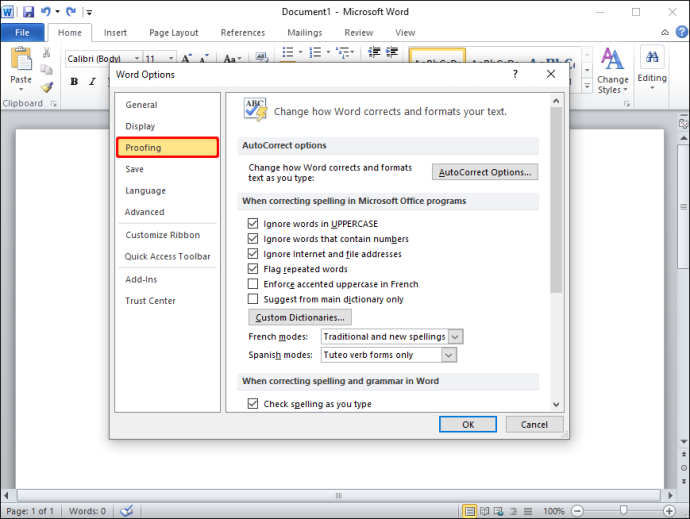
Task: Open the Spanish modes dropdown
Action: 449,355
